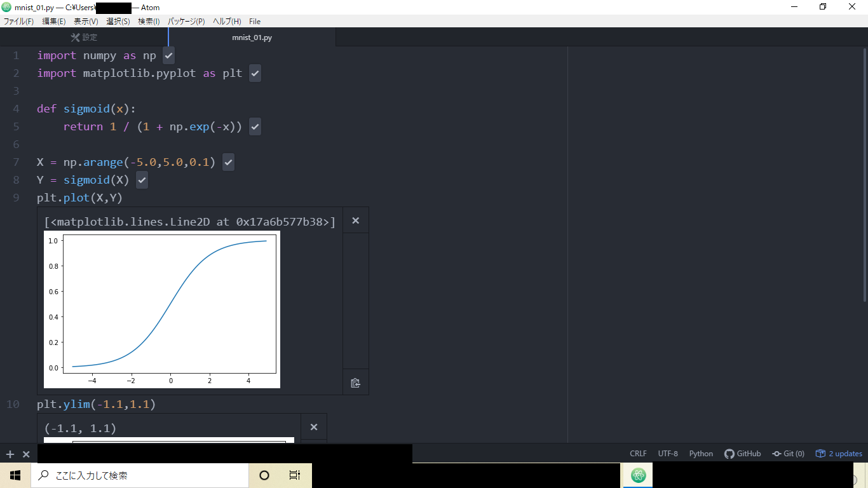868x488 pixels.
Task: Click the Windows search input field
Action: pos(140,475)
